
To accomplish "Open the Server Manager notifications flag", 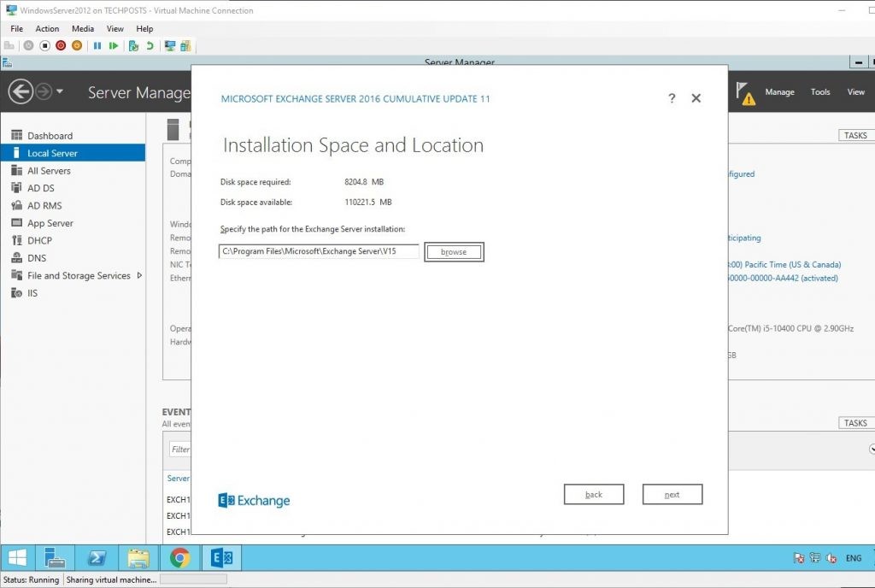I will pos(744,93).
